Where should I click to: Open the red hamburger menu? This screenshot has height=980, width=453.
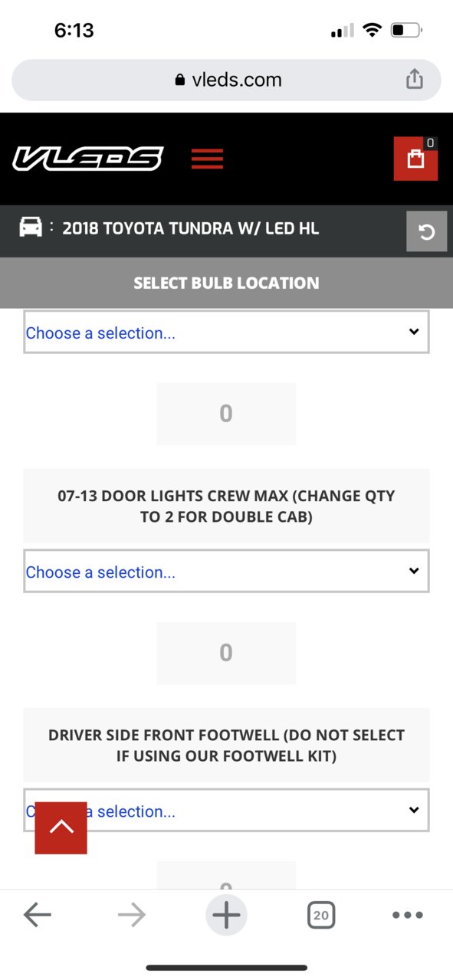207,159
